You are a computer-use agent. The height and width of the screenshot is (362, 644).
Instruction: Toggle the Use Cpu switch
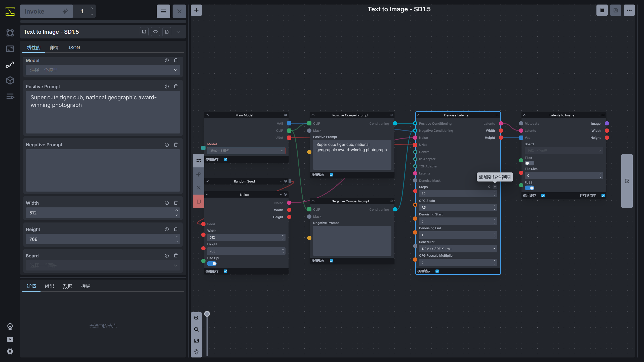[x=212, y=264]
